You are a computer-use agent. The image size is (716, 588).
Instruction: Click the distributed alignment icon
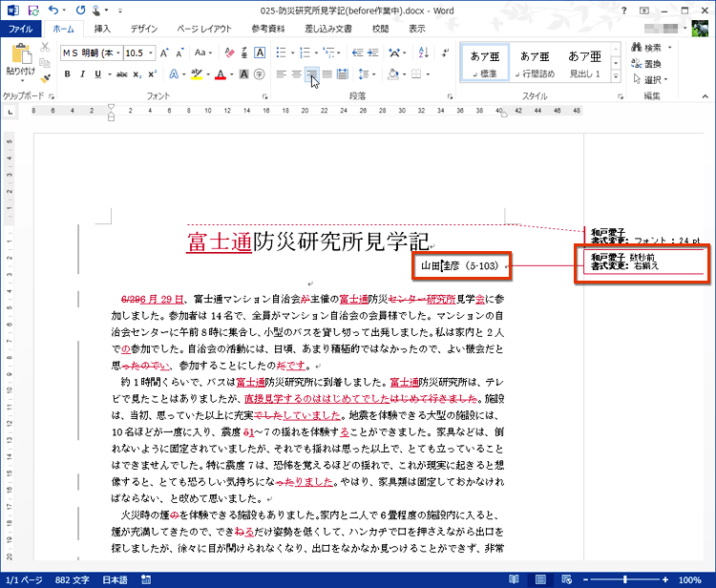343,73
